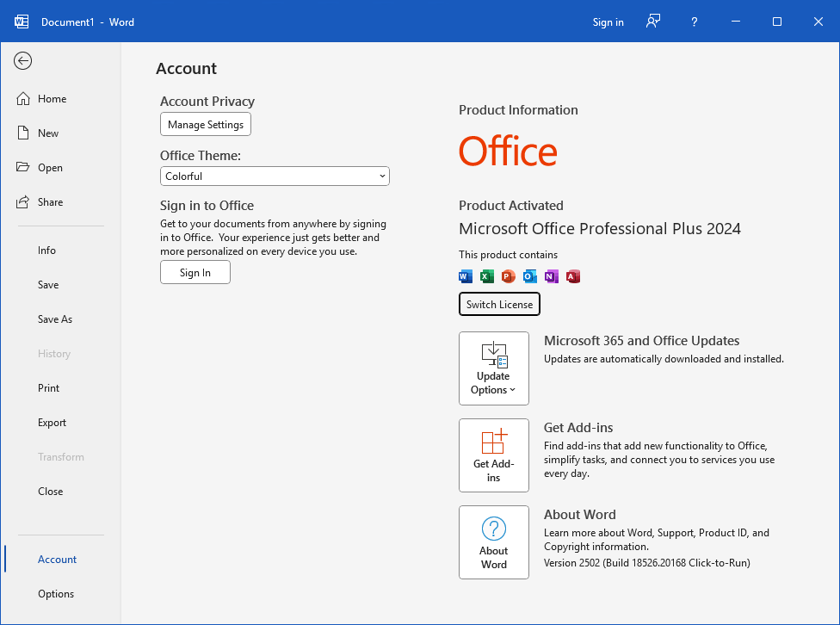Click the OneNote icon under product contents
Screen dimensions: 840x625
click(x=552, y=276)
